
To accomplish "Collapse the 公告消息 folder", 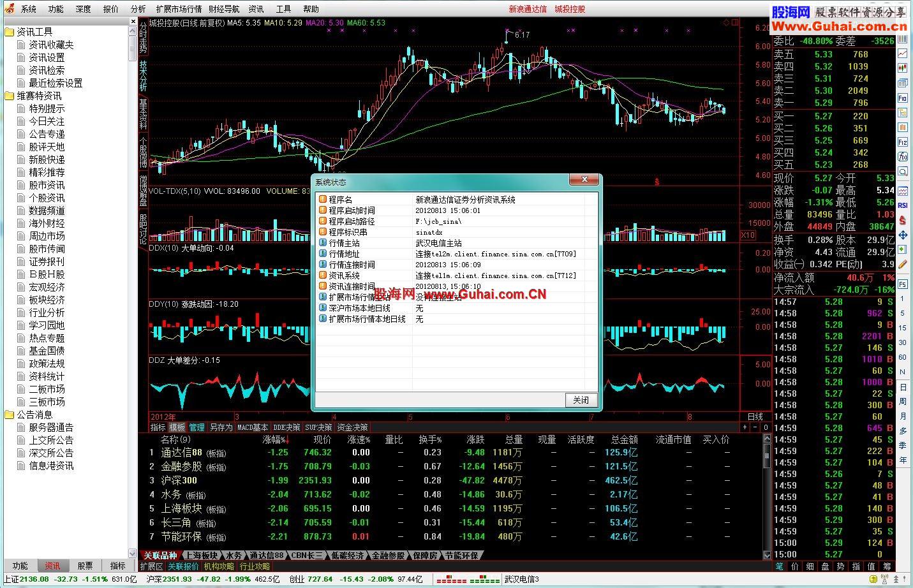I will point(34,415).
